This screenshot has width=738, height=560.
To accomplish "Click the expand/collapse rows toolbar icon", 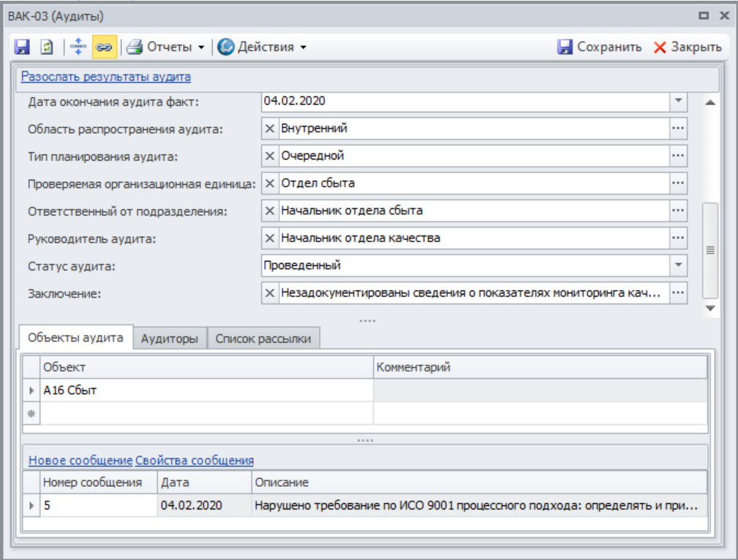I will (78, 47).
